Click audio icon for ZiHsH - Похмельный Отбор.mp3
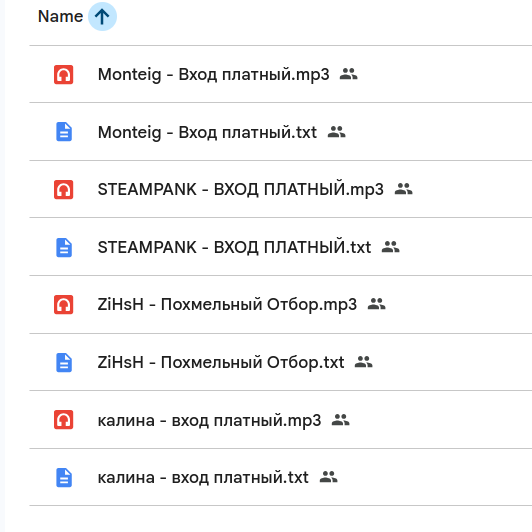The image size is (532, 532). tap(63, 304)
